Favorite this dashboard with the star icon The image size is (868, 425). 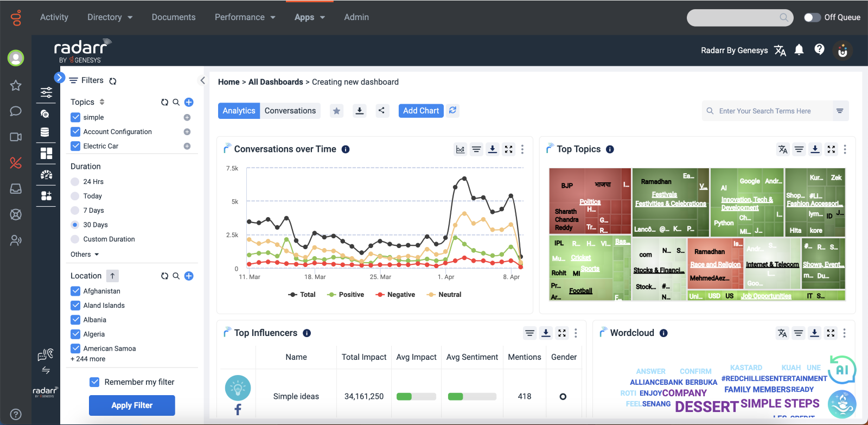[337, 111]
